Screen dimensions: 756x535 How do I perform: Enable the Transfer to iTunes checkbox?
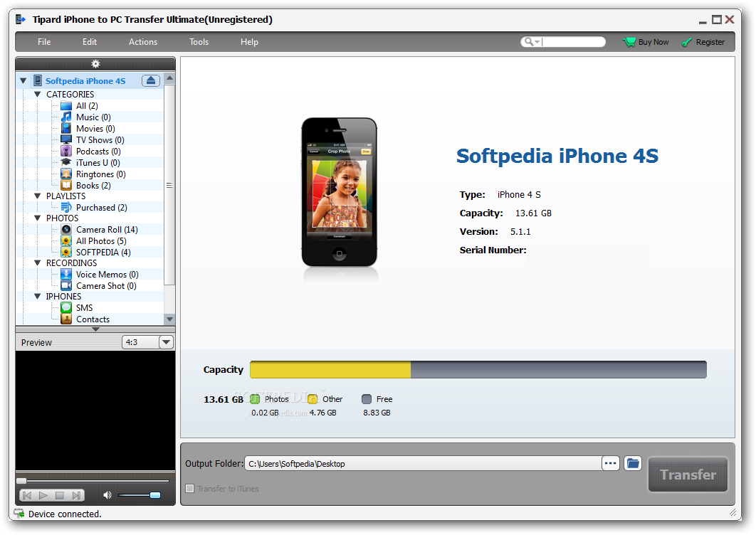[190, 488]
